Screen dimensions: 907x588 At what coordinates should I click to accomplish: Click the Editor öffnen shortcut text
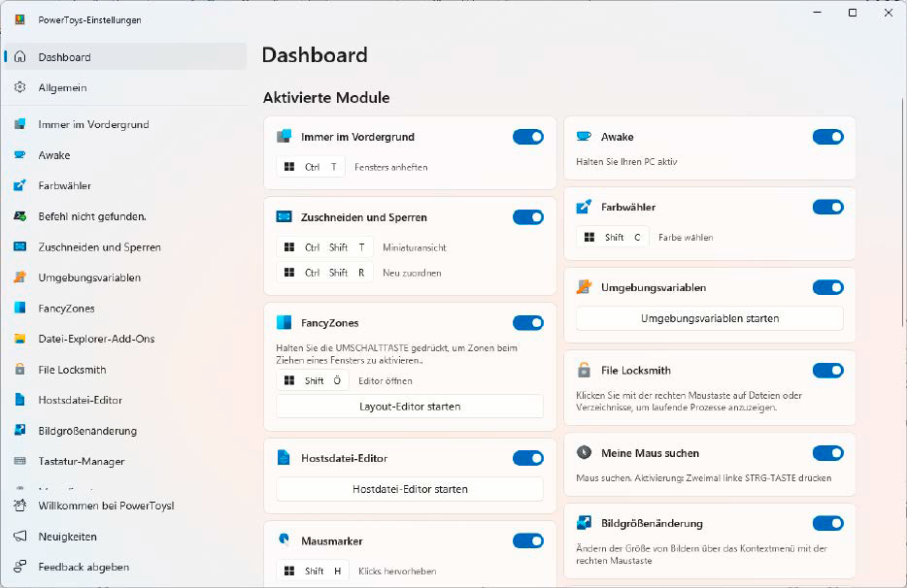(386, 380)
